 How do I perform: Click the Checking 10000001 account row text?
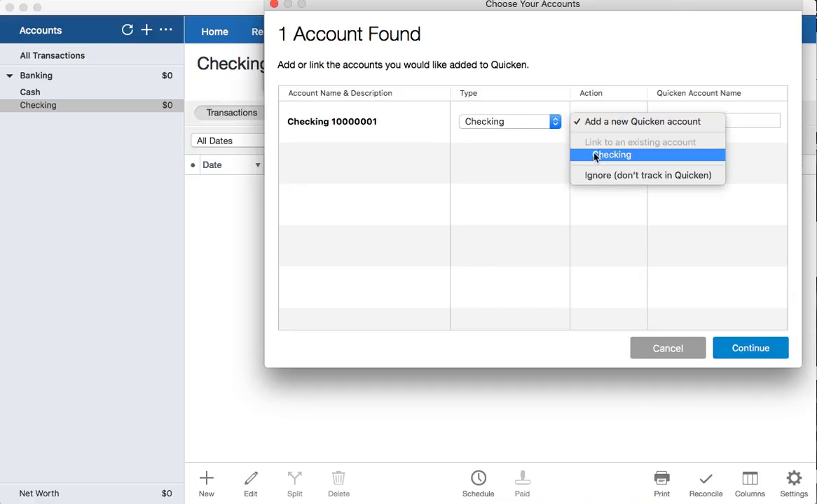click(x=332, y=121)
